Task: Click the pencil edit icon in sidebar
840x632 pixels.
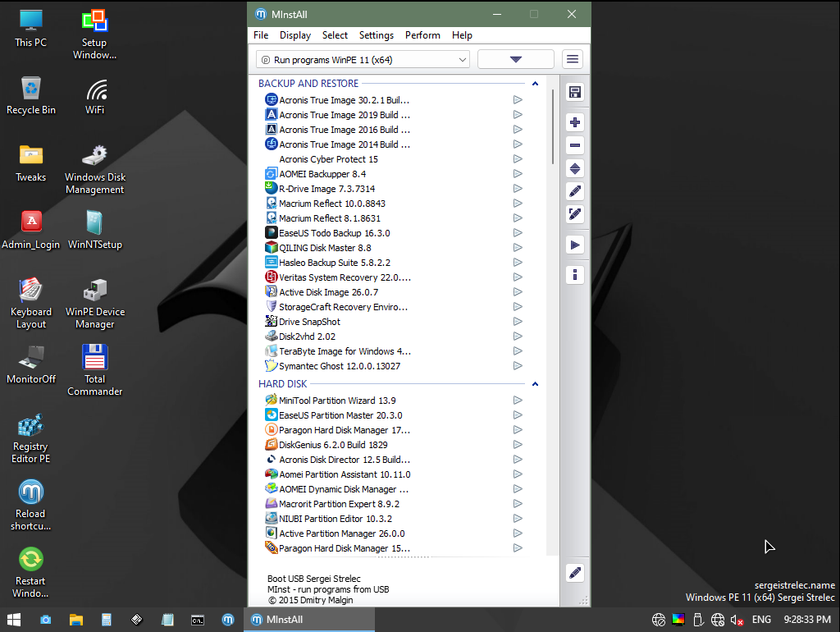Action: click(x=575, y=191)
